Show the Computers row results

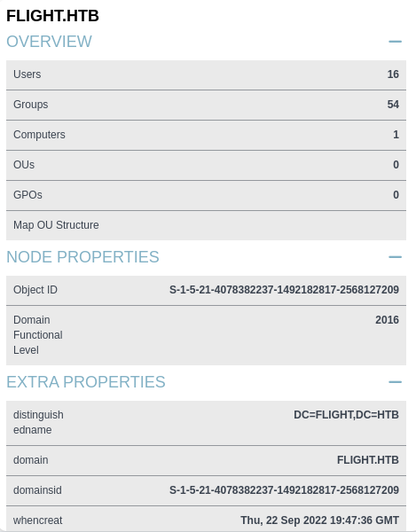(206, 135)
